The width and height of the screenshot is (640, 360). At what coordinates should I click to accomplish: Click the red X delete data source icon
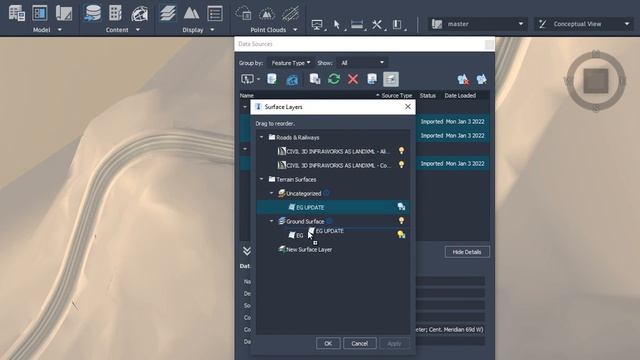(353, 79)
